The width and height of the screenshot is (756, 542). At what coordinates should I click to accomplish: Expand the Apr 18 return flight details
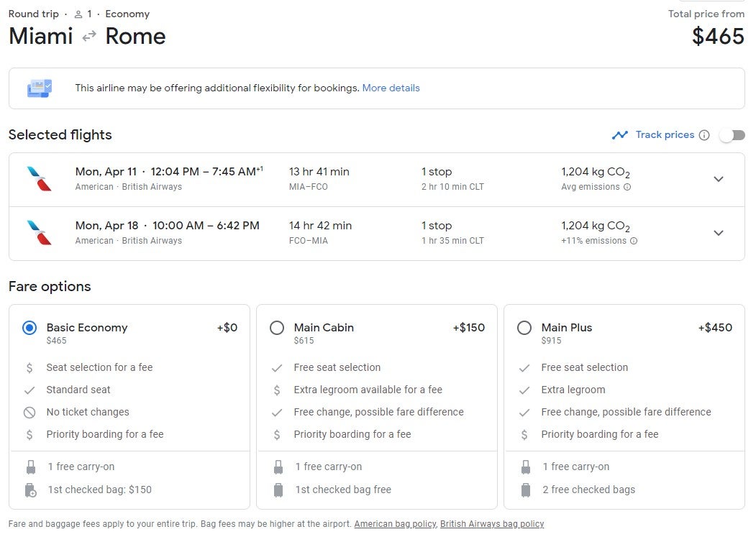[719, 233]
